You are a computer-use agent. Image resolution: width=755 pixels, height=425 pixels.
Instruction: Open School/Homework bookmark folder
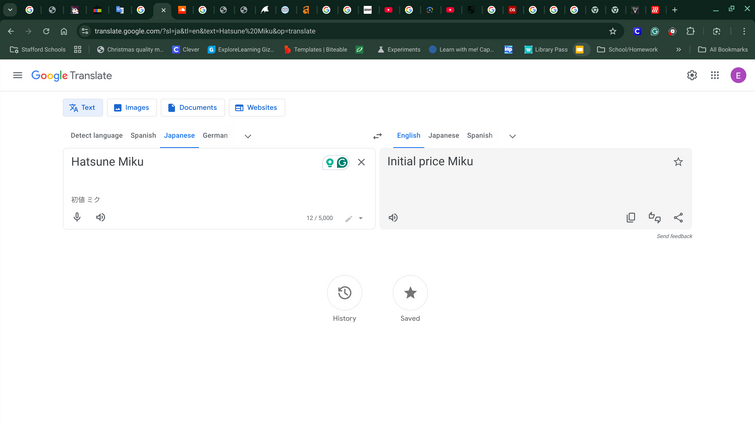tap(627, 50)
